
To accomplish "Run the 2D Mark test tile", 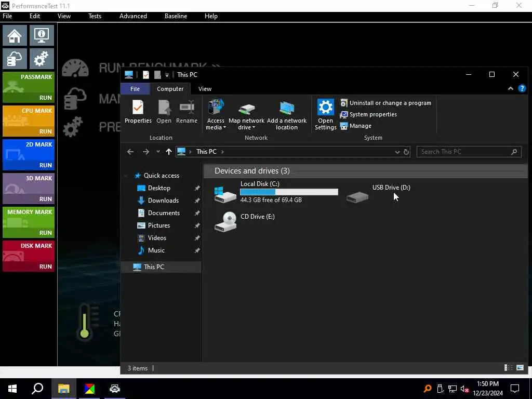I will 29,155.
